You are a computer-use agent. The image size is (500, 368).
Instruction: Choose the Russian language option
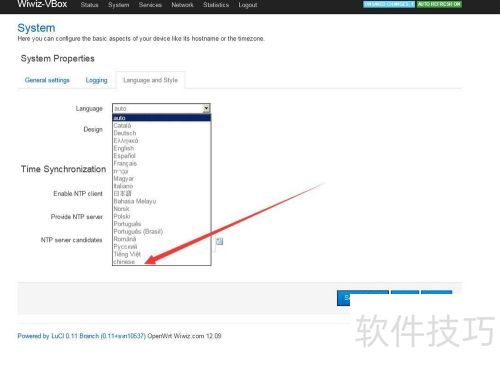coord(162,247)
